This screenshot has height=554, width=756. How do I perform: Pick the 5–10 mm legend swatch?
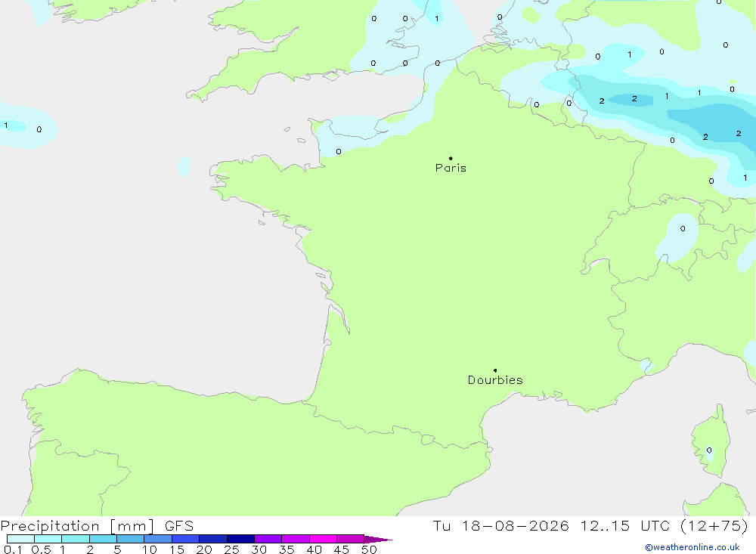(131, 539)
